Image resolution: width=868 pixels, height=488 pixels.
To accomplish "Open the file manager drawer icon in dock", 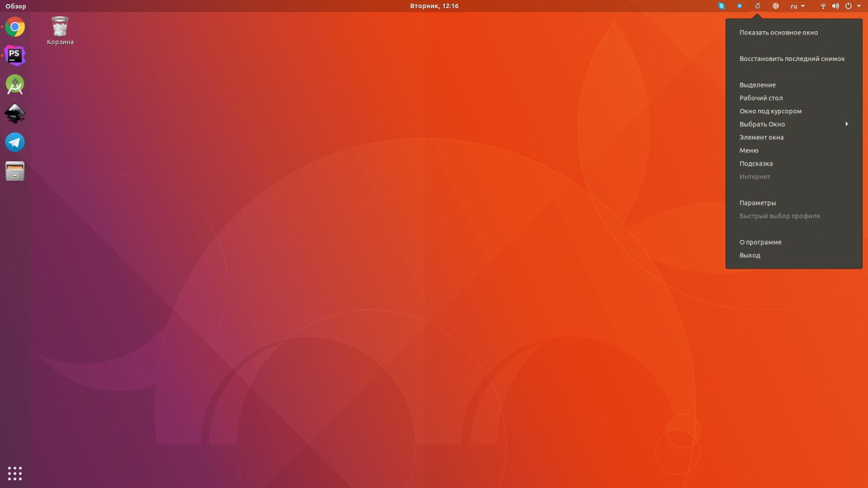I will click(x=15, y=171).
